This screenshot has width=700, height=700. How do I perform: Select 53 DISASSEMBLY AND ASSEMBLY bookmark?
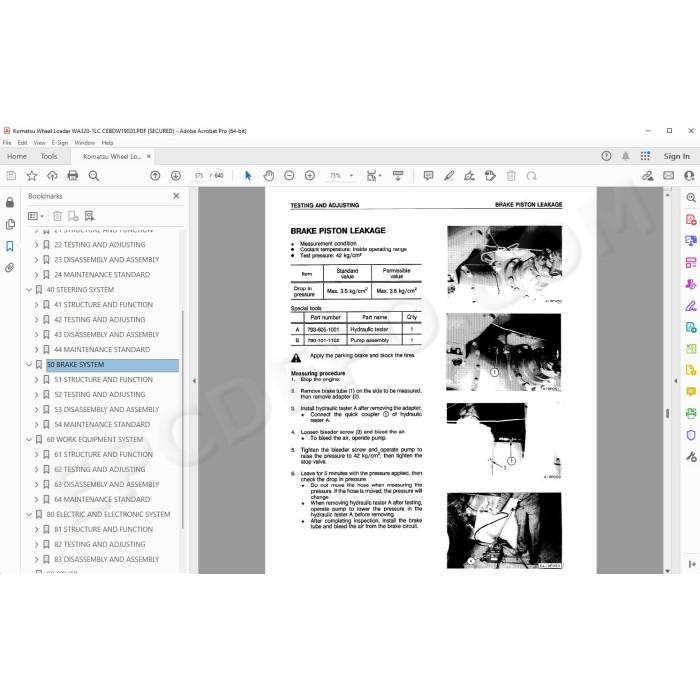point(107,409)
